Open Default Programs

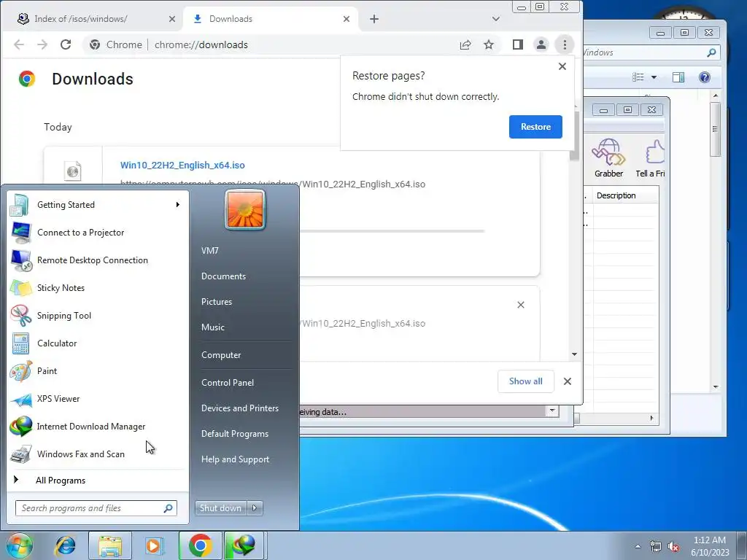pyautogui.click(x=235, y=434)
